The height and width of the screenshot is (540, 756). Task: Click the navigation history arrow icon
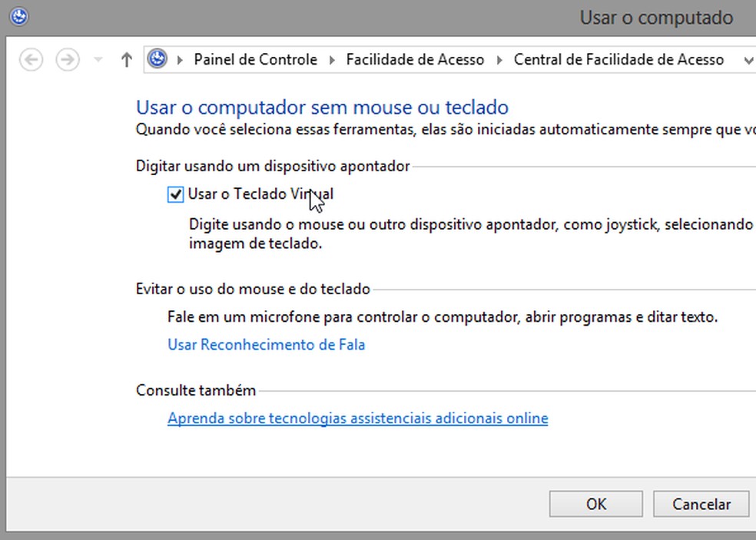[96, 59]
